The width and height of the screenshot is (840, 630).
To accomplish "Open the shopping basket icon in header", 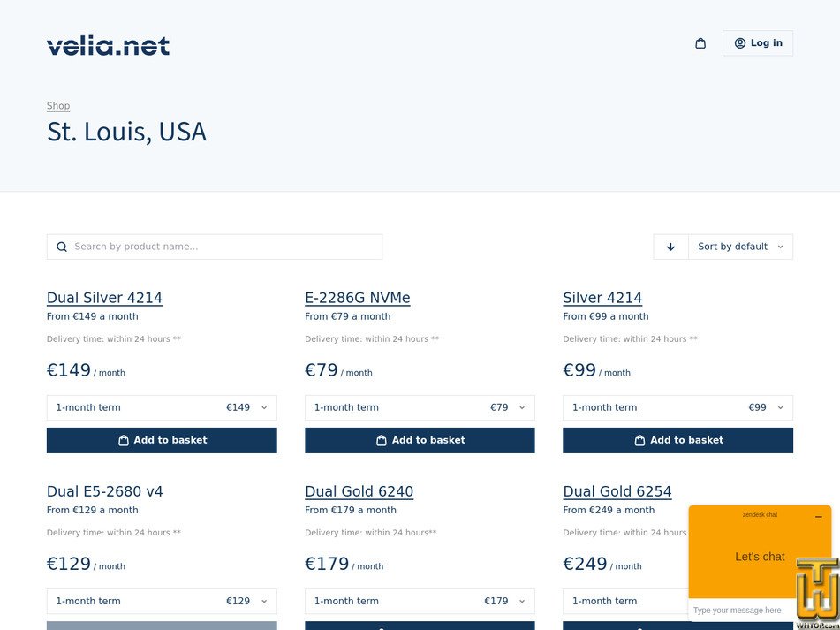I will [700, 43].
